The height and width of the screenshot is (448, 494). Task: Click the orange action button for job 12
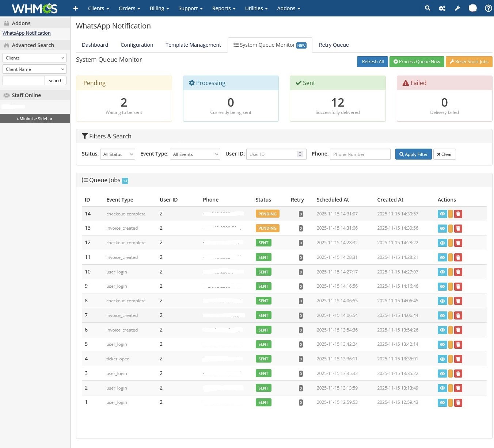tap(451, 243)
